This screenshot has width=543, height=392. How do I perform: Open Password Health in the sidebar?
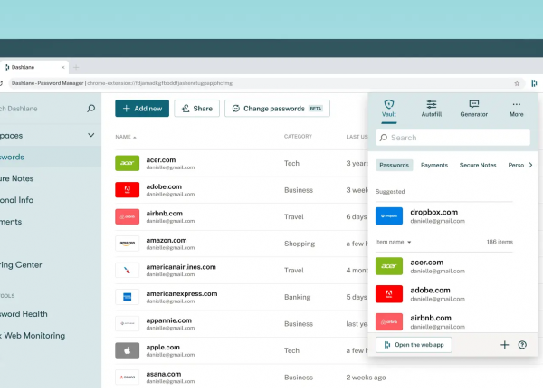pos(24,314)
